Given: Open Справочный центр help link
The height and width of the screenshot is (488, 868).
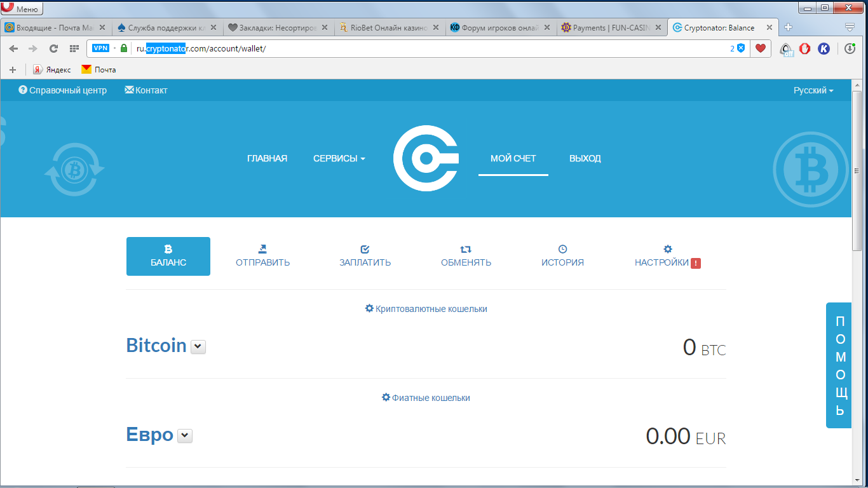Looking at the screenshot, I should pos(63,90).
